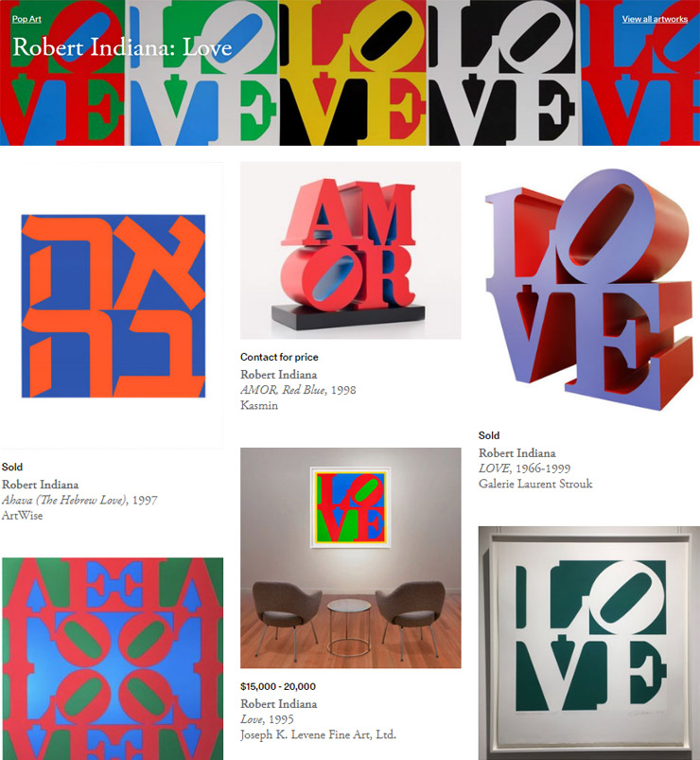The height and width of the screenshot is (760, 700).
Task: Open the Pop Art category link
Action: pos(26,19)
